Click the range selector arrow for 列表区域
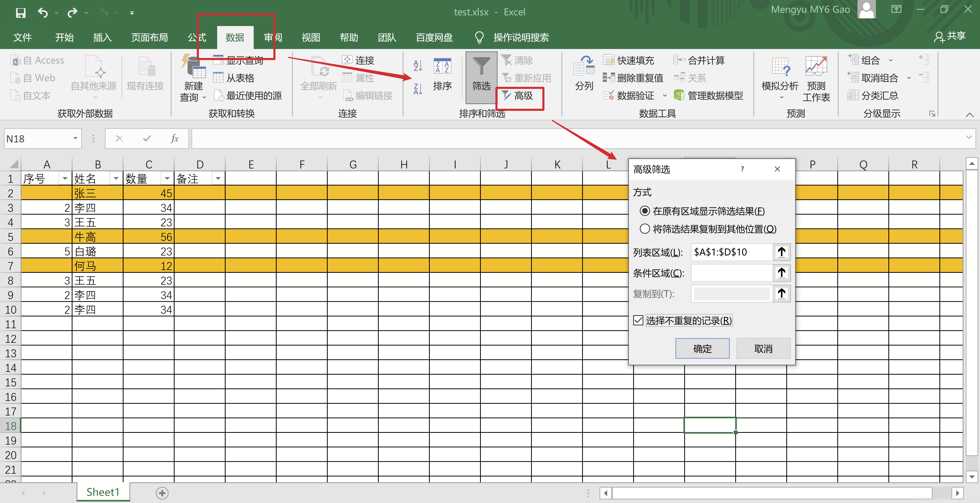Screen dimensions: 980x503 781,252
